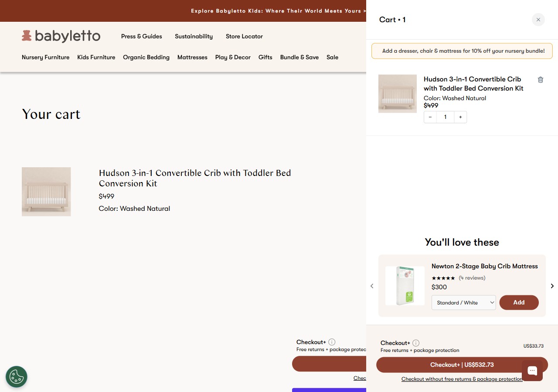558x392 pixels.
Task: Add the Newton mattress to the cart
Action: 519,303
